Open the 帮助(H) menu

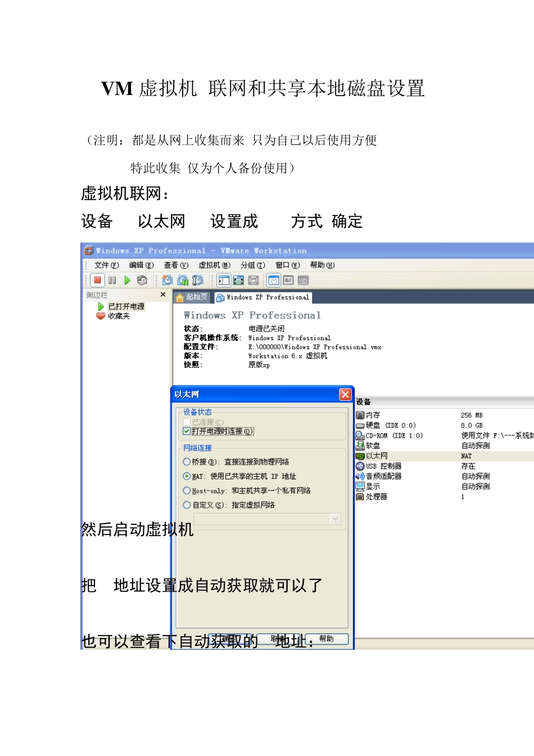pyautogui.click(x=322, y=265)
